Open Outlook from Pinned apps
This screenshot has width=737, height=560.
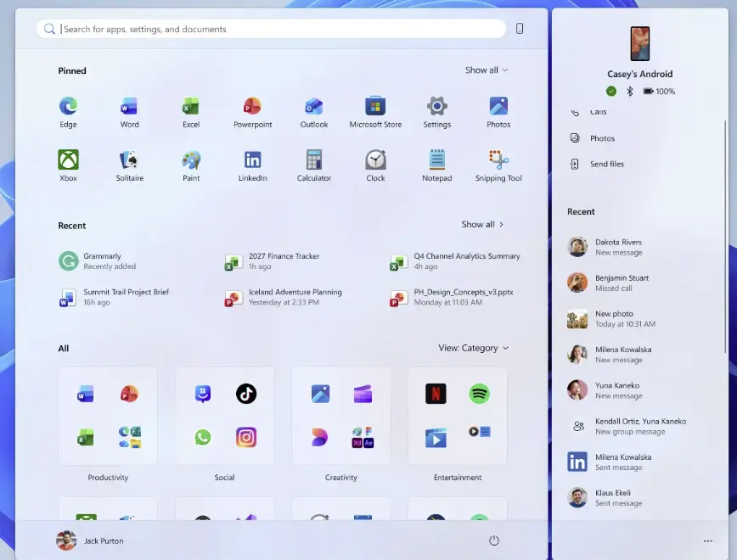(x=314, y=112)
